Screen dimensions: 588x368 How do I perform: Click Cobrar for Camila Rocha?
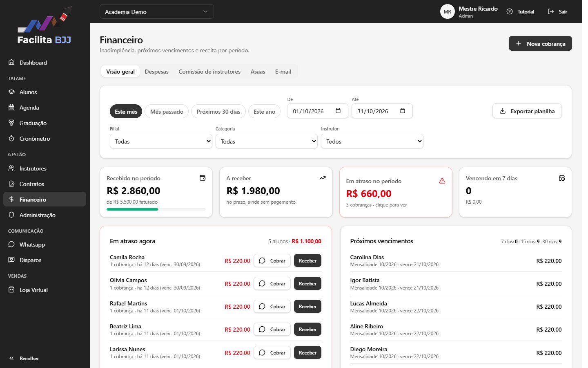(x=272, y=260)
